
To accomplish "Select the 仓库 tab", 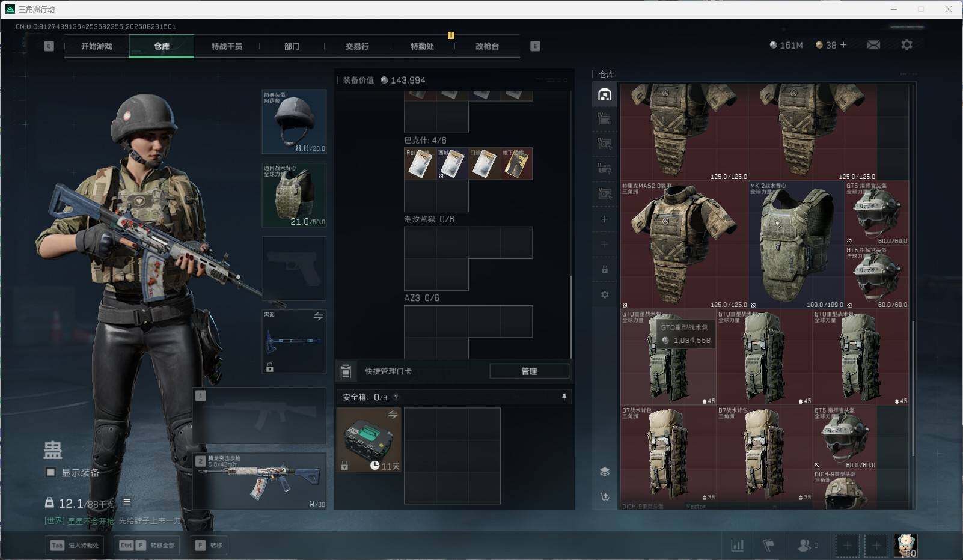I will tap(162, 46).
